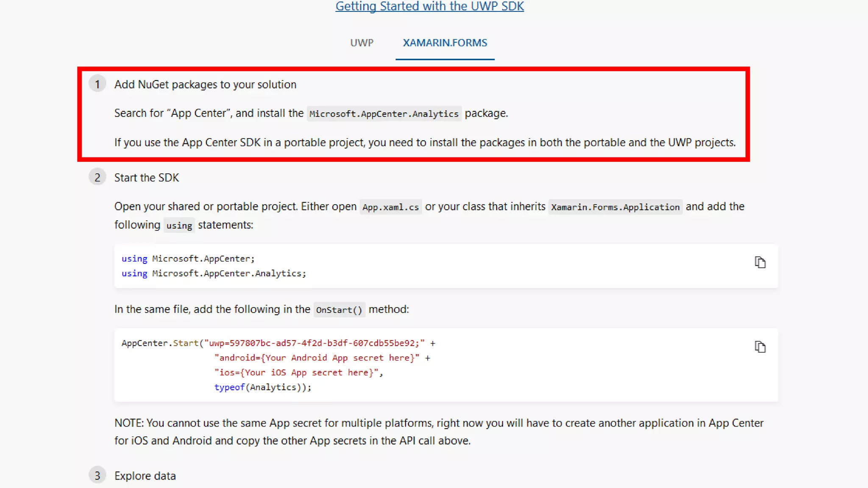The height and width of the screenshot is (488, 868).
Task: Click the android app secret placeholder line
Action: point(317,358)
